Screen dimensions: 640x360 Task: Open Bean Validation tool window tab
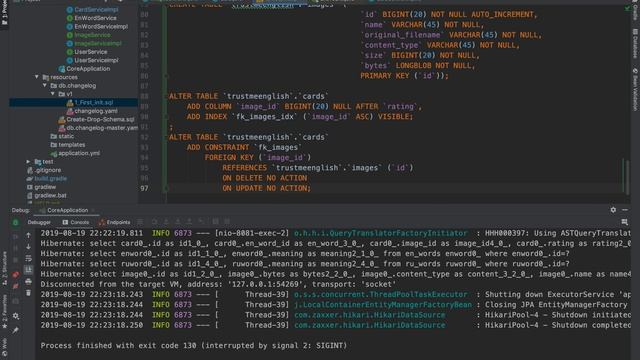(x=635, y=89)
